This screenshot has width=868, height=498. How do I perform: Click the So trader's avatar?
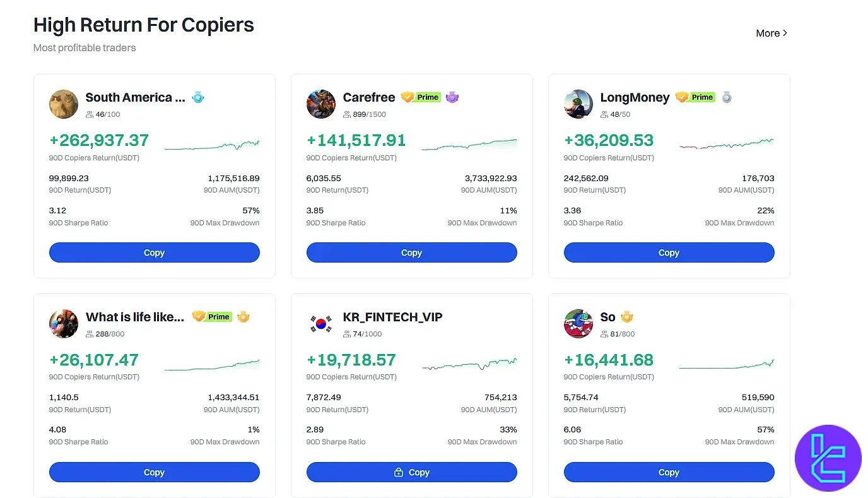pyautogui.click(x=578, y=324)
